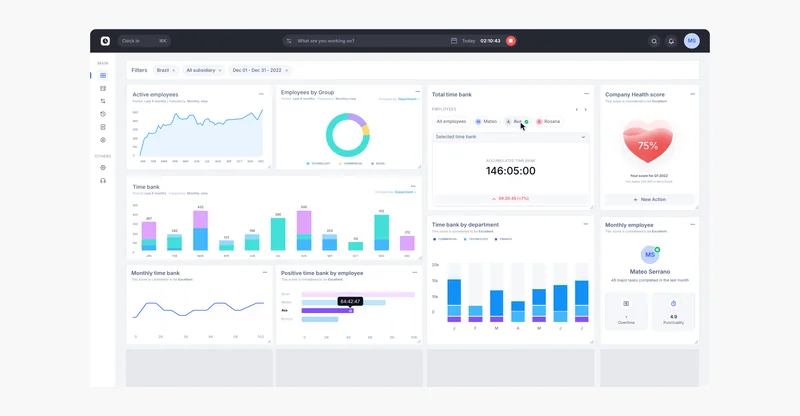The width and height of the screenshot is (800, 416).
Task: Open Company Health score card options menu
Action: point(692,94)
